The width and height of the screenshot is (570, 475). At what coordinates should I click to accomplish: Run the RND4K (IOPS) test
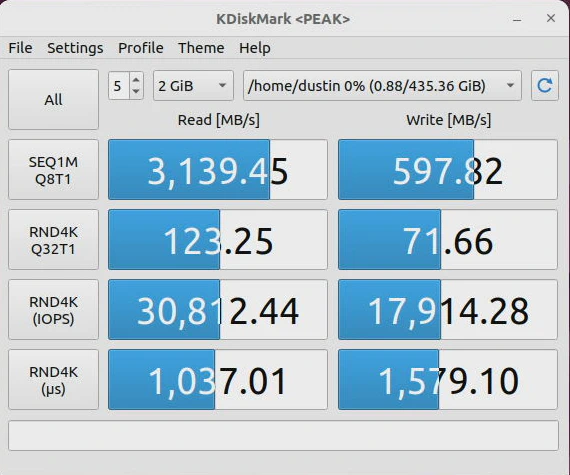point(53,310)
